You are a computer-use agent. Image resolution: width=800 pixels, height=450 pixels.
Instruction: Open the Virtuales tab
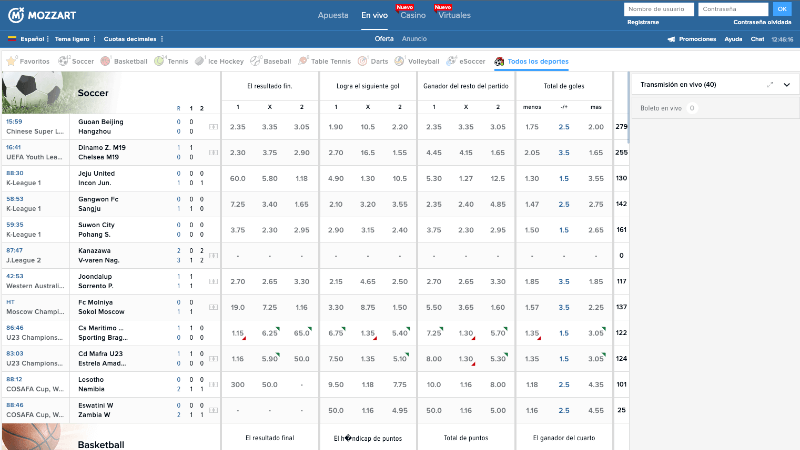(455, 15)
